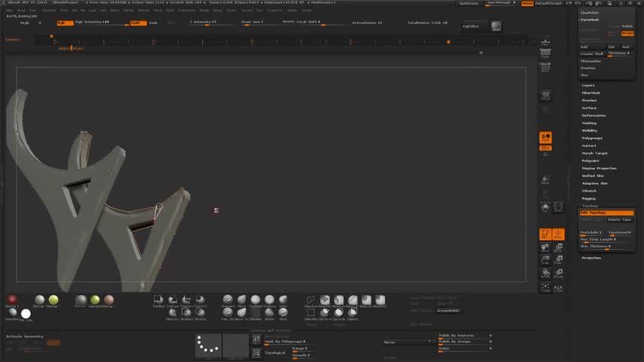
Task: Pick the white Flat Color material
Action: click(x=26, y=314)
